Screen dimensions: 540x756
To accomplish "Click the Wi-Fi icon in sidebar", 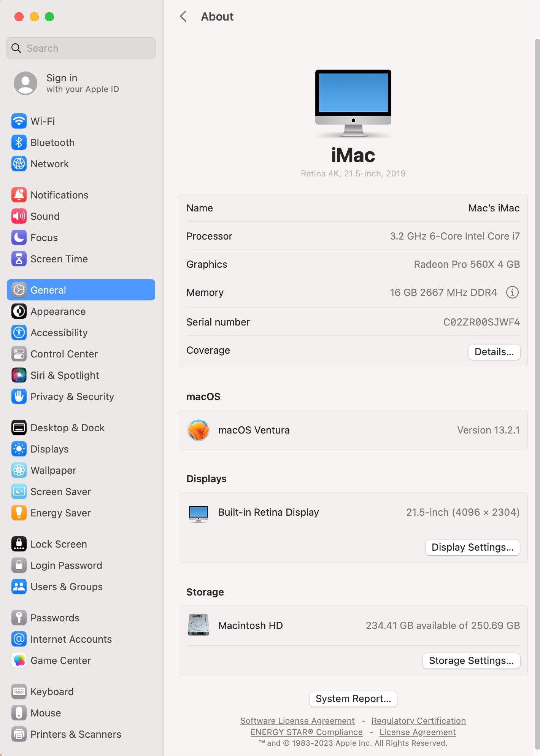I will [19, 121].
